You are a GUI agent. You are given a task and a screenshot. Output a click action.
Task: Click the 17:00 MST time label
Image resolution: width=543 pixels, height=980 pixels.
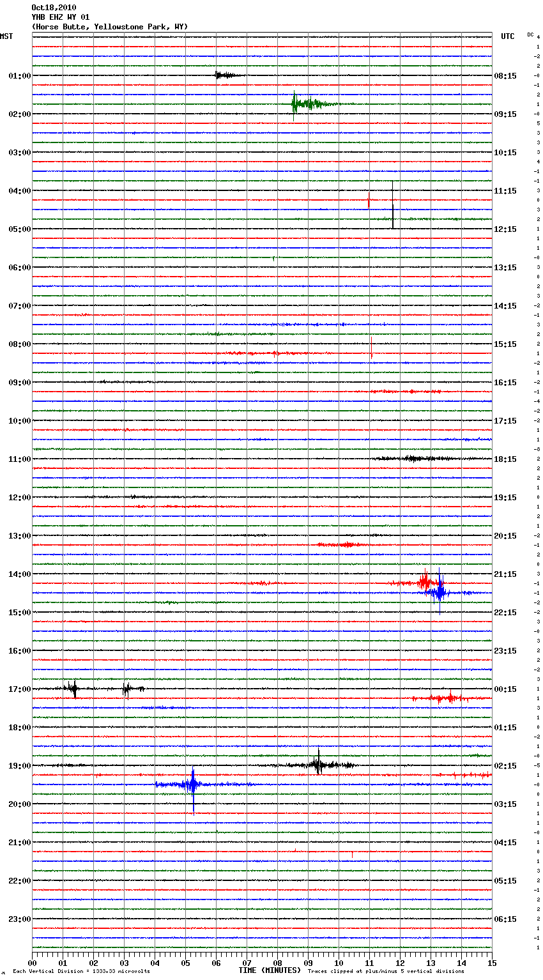[x=19, y=689]
